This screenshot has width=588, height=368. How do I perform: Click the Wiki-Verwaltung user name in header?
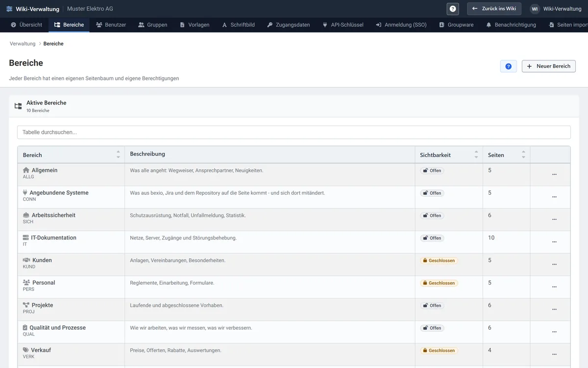(x=562, y=9)
